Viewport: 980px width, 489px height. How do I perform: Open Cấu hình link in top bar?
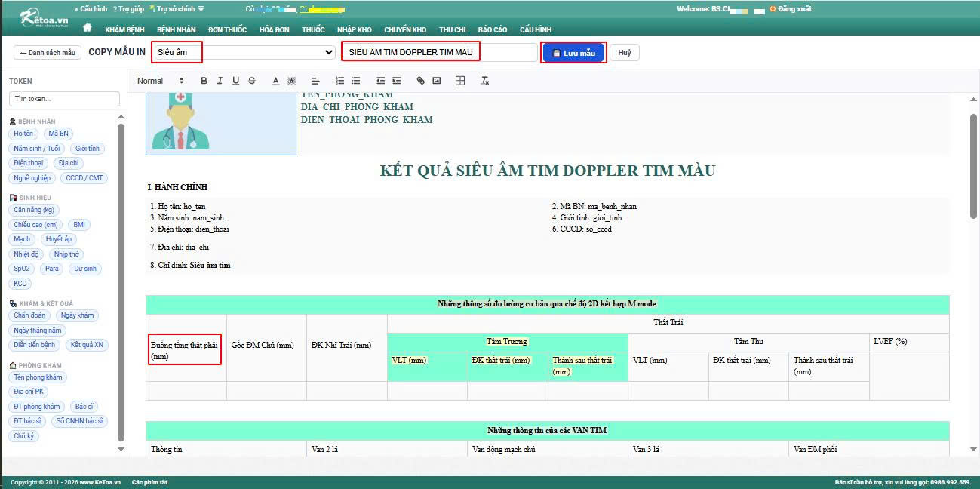click(91, 9)
